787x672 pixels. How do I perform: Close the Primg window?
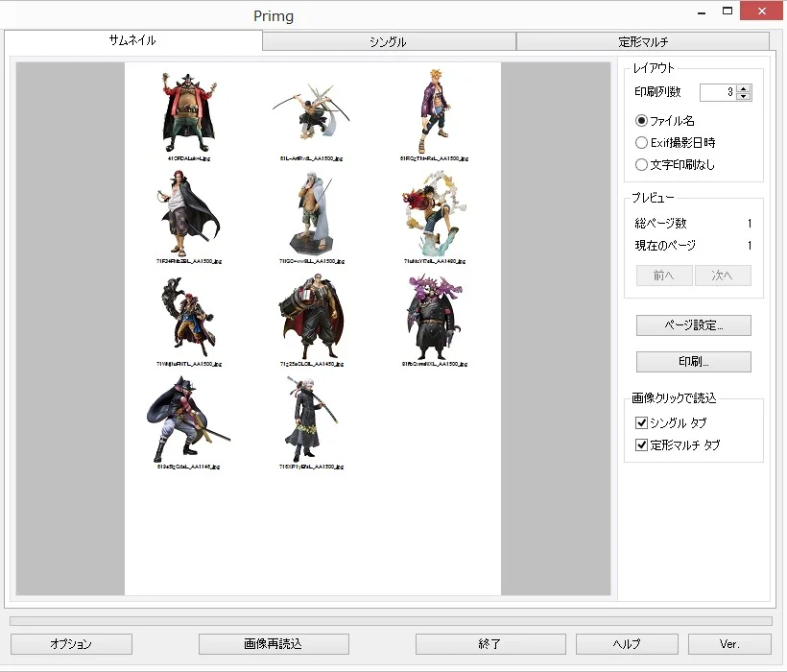[761, 12]
